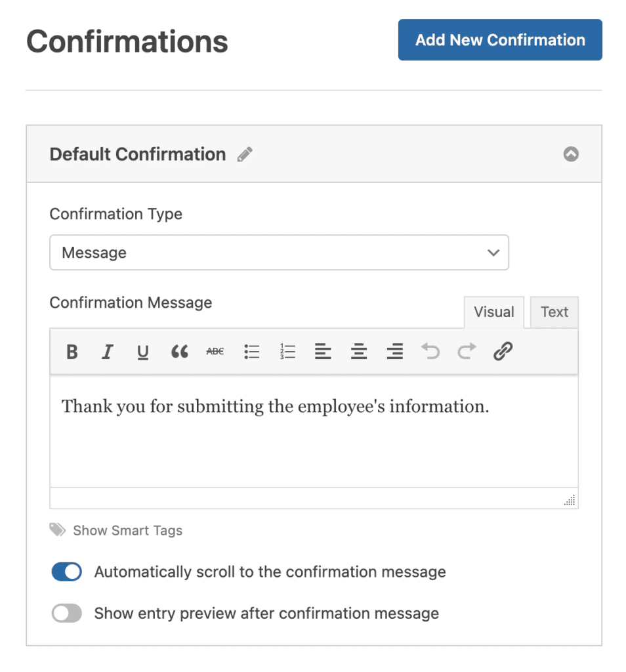Collapse the Default Confirmation section
The height and width of the screenshot is (672, 626).
[571, 154]
